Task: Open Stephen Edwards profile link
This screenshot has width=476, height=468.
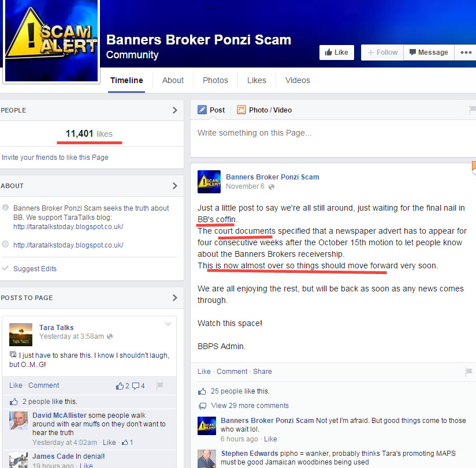Action: tap(250, 453)
